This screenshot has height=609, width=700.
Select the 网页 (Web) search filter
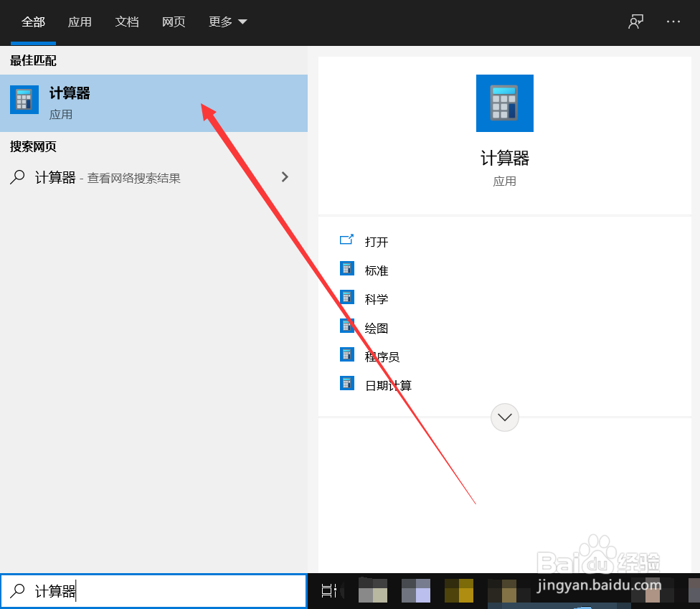pos(174,22)
